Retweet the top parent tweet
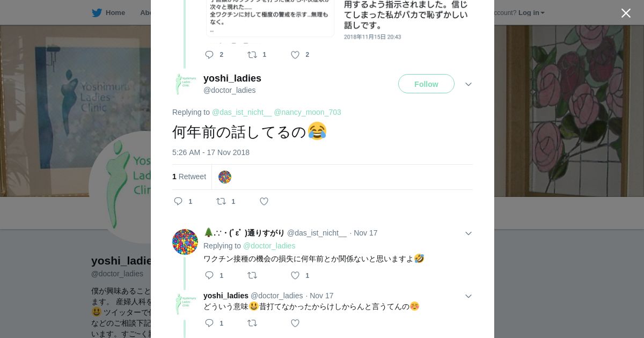 (252, 55)
